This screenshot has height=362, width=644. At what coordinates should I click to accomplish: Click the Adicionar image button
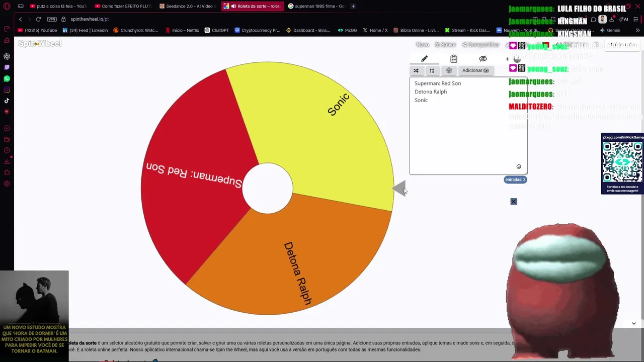475,70
